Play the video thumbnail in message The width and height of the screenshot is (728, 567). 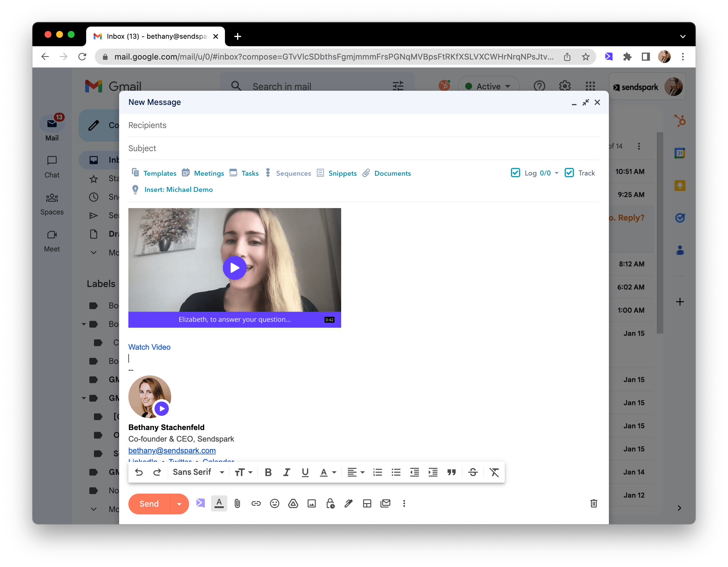(234, 268)
